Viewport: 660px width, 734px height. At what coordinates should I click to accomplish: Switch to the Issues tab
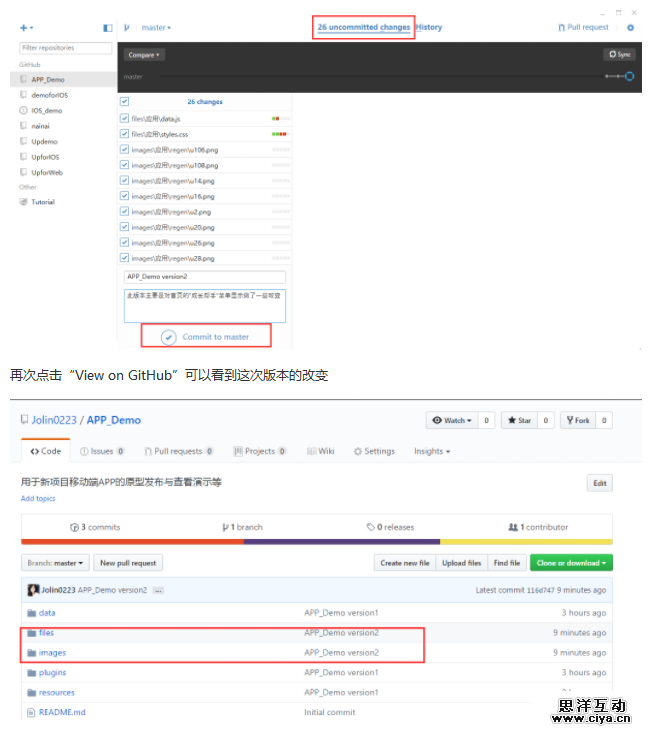click(102, 451)
